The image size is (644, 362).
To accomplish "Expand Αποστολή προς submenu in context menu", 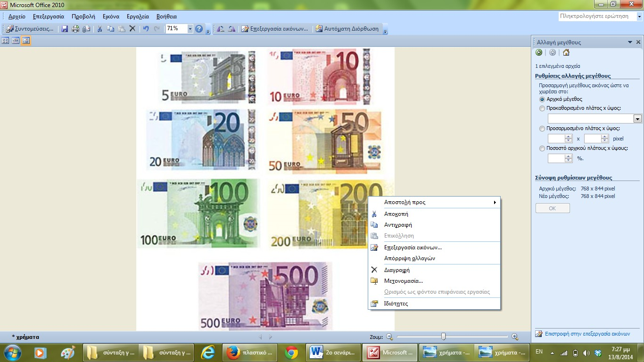I will (434, 202).
